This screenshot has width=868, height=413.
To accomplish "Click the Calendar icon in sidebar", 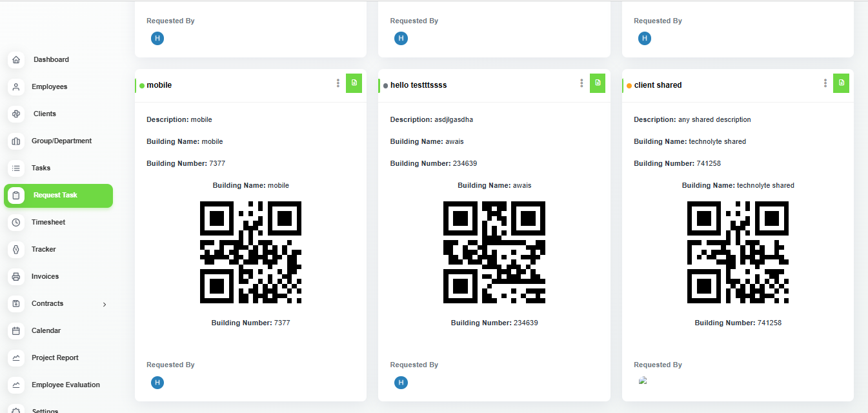I will click(x=16, y=330).
